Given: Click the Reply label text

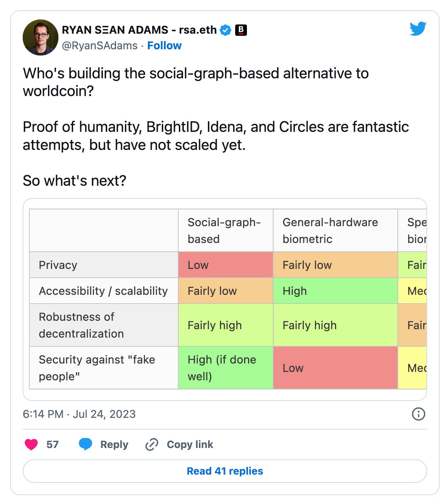Looking at the screenshot, I should click(x=114, y=444).
